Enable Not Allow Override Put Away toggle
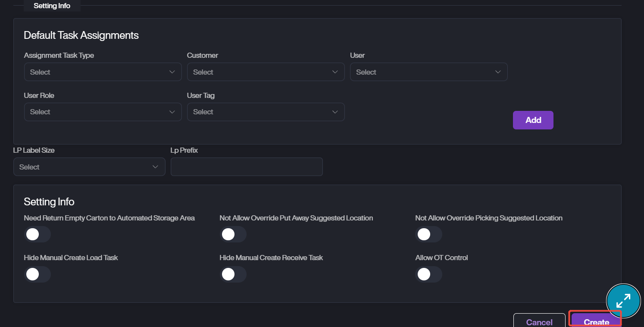The image size is (644, 327). click(x=233, y=234)
